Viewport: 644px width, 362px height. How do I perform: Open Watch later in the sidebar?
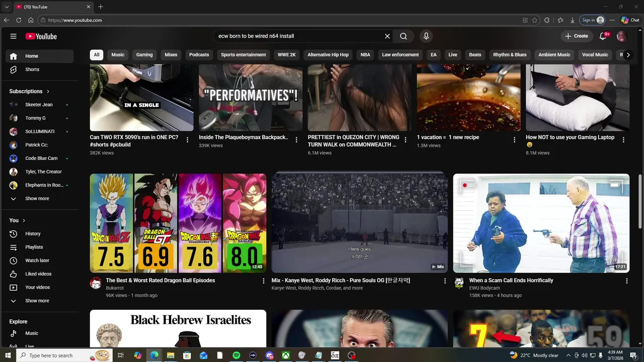(41, 260)
